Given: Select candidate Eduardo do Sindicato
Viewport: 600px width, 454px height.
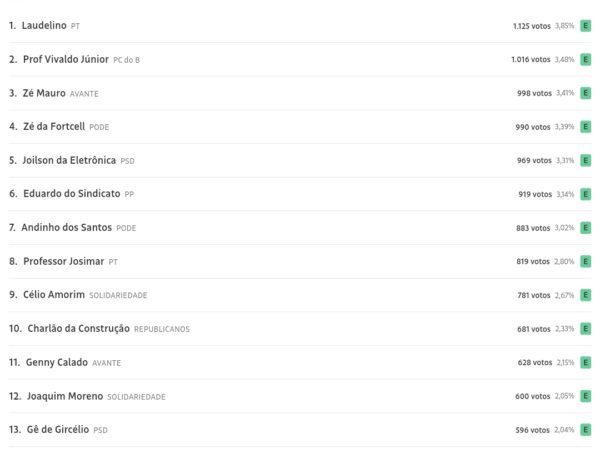Looking at the screenshot, I should pos(71,194).
